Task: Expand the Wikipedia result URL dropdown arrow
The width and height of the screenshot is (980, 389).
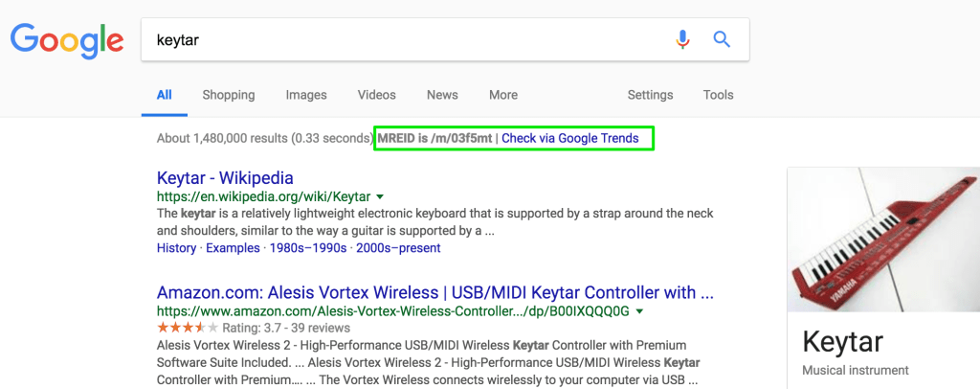Action: 381,197
